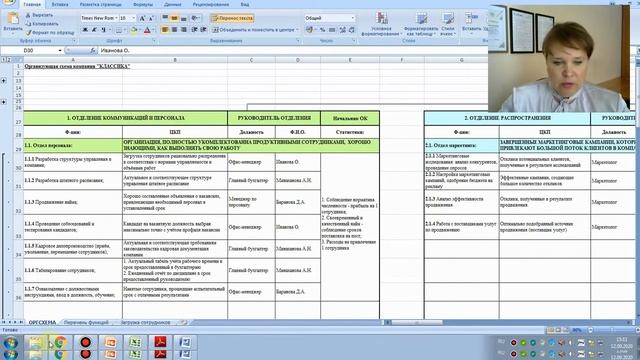Apply fill color with the paint bucket icon
This screenshot has width=640, height=360.
(134, 30)
